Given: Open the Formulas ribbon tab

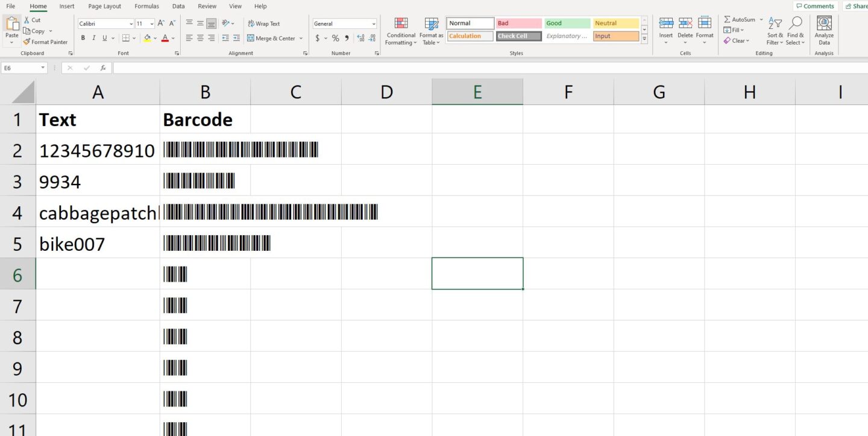Looking at the screenshot, I should coord(146,6).
